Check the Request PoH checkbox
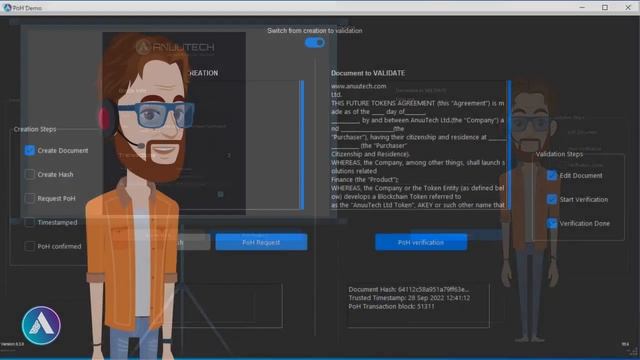 (29, 198)
